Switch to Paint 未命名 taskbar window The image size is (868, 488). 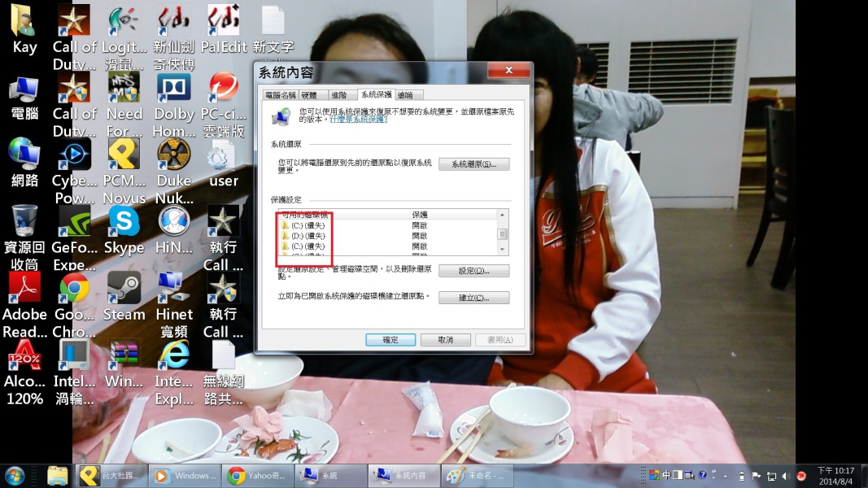point(477,476)
